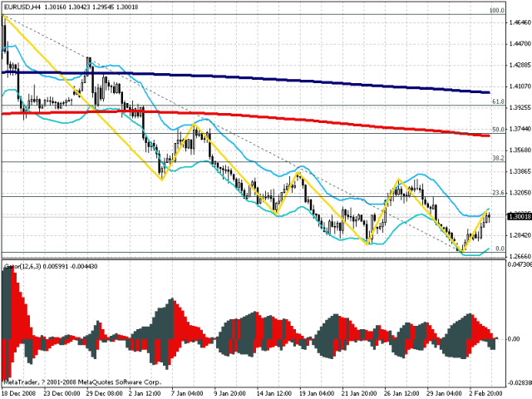This screenshot has height=399, width=532.
Task: Click the 18 Dec 2008 date label
Action: pyautogui.click(x=18, y=393)
